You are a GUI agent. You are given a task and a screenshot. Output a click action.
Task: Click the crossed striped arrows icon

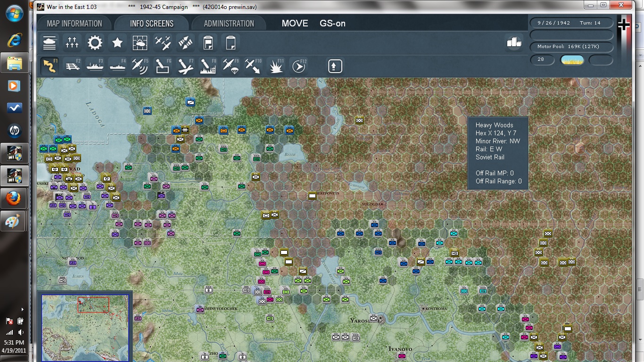185,43
